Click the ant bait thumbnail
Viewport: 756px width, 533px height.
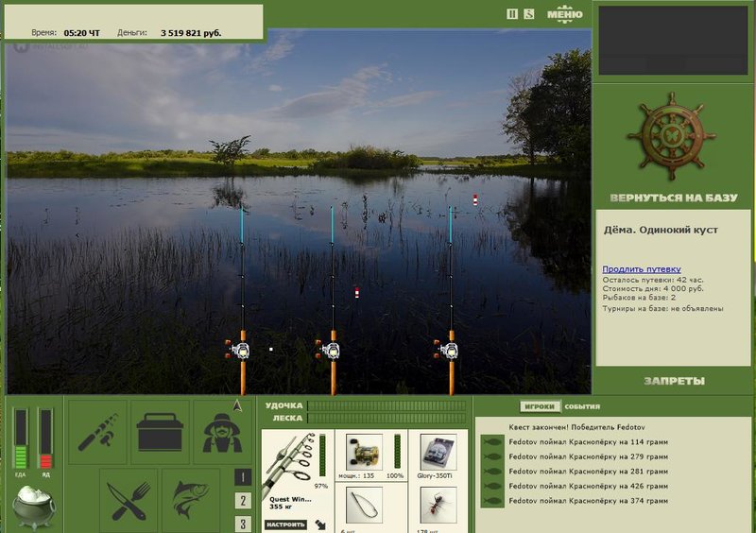[438, 506]
